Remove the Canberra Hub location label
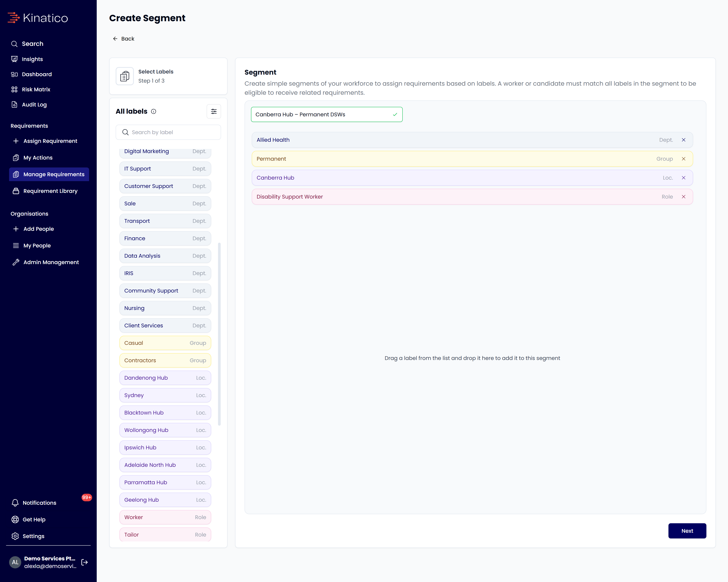Screen dimensions: 728x582 click(x=683, y=178)
